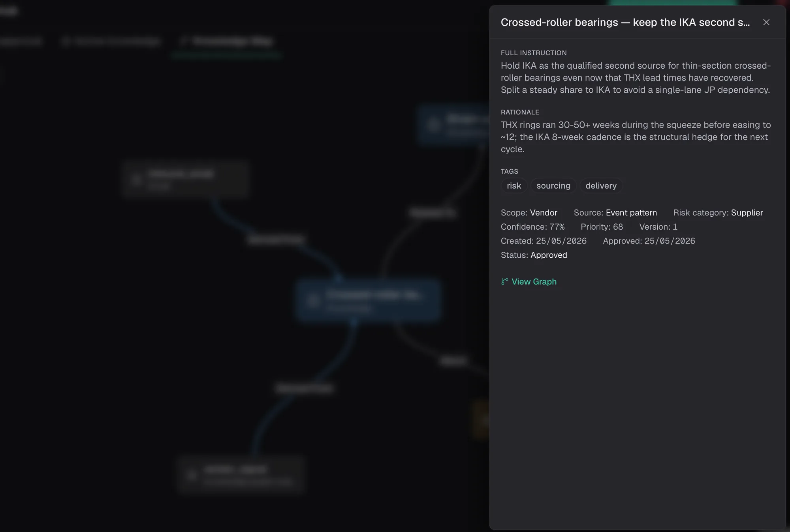Screen dimensions: 790x532
Task: Click the panel title 'Crossed-roller bearings — keep the IKA second s...'
Action: tap(625, 22)
